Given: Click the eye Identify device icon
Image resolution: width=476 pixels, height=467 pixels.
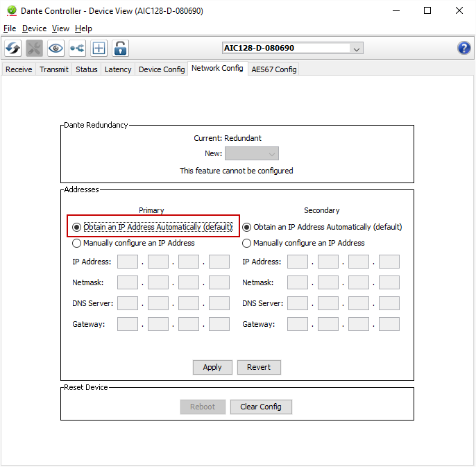Looking at the screenshot, I should click(56, 49).
